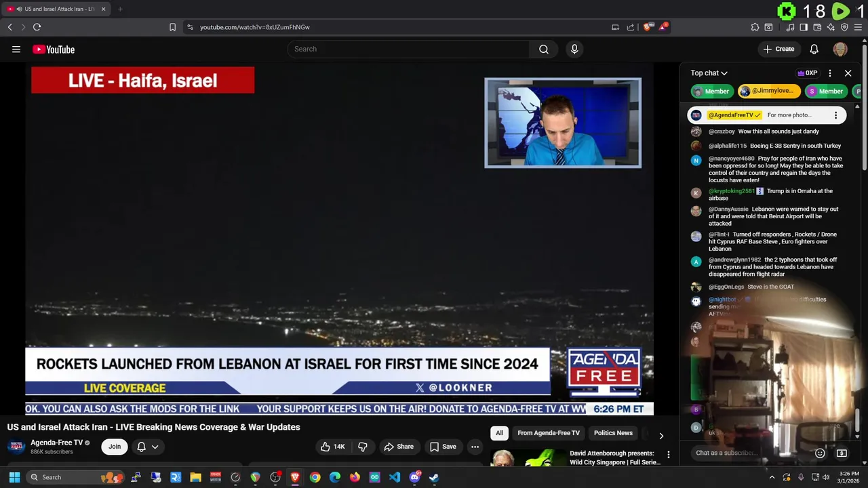Select the All filter chip
Viewport: 868px width, 488px height.
500,433
